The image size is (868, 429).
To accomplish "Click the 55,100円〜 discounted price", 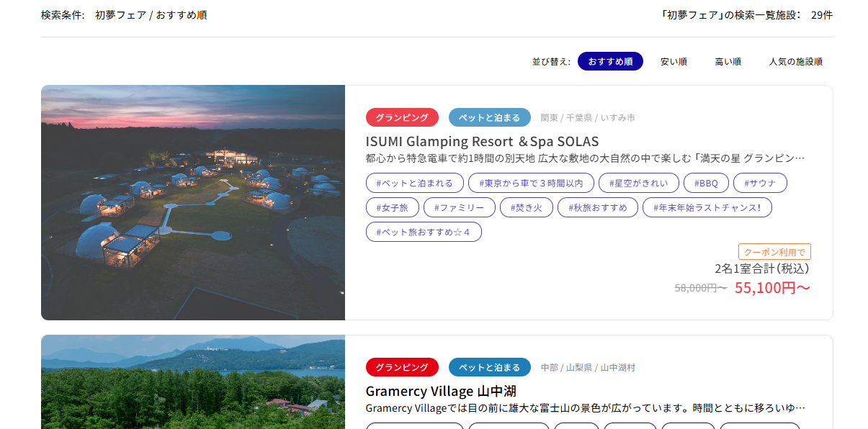I will pyautogui.click(x=772, y=288).
